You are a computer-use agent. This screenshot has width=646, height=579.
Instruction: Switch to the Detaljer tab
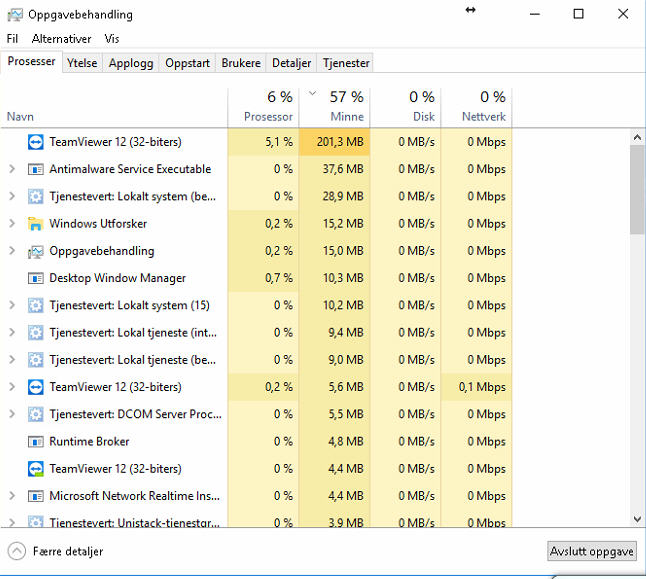291,63
